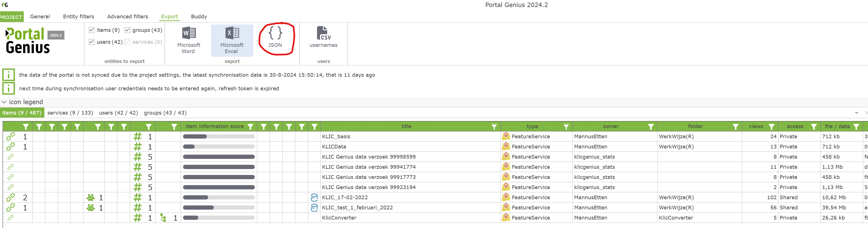The height and width of the screenshot is (228, 868).
Task: Switch to Entity filters tab
Action: click(x=79, y=16)
